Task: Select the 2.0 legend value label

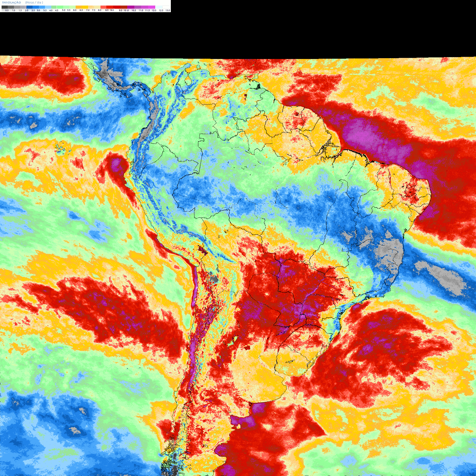Action: tap(26, 10)
